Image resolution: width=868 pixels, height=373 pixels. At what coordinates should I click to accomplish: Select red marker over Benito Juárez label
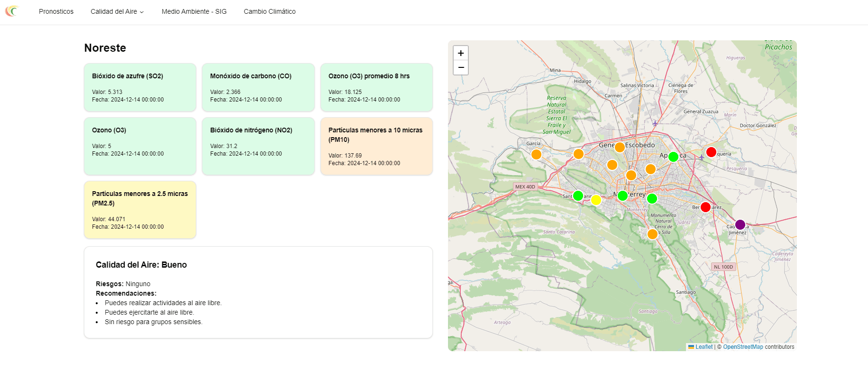click(x=705, y=207)
